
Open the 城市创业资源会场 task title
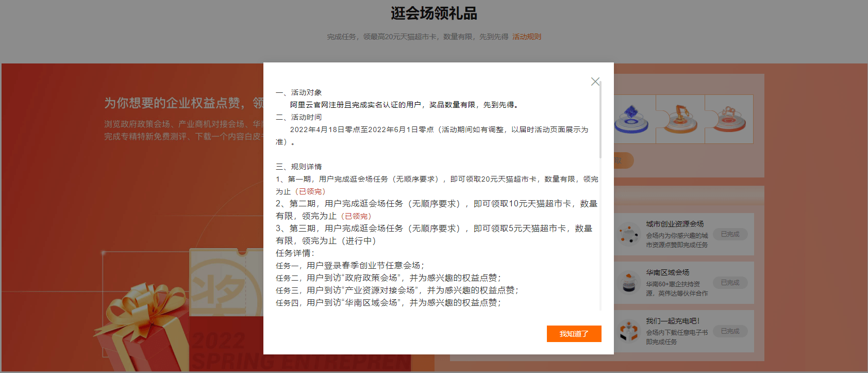coord(674,224)
